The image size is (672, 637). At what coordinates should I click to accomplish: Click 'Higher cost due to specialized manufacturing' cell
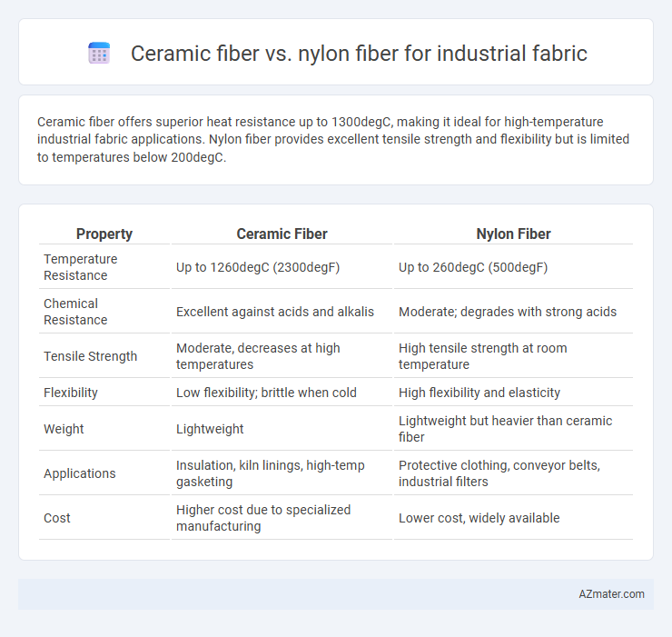[x=263, y=518]
